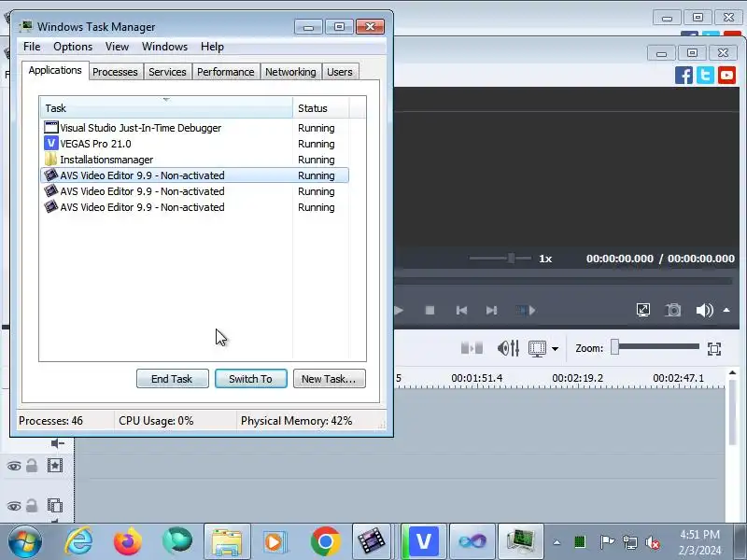This screenshot has width=747, height=560.
Task: Show hidden system tray icons arrow
Action: click(x=557, y=542)
